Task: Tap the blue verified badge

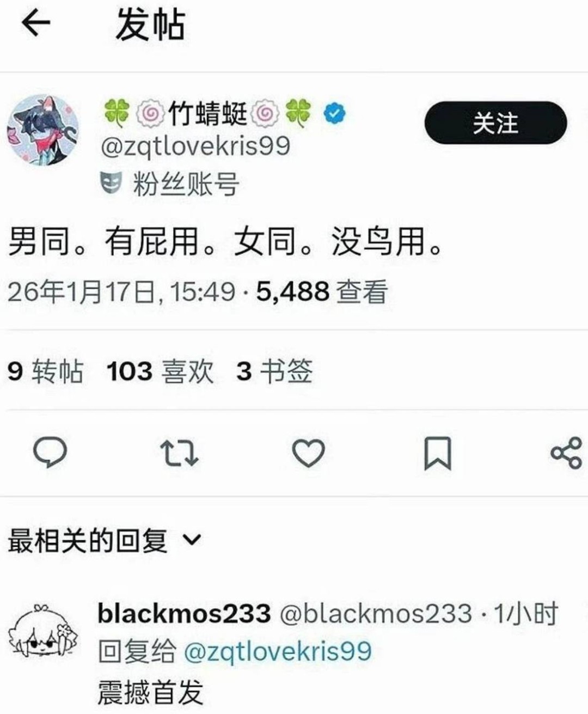Action: (334, 114)
